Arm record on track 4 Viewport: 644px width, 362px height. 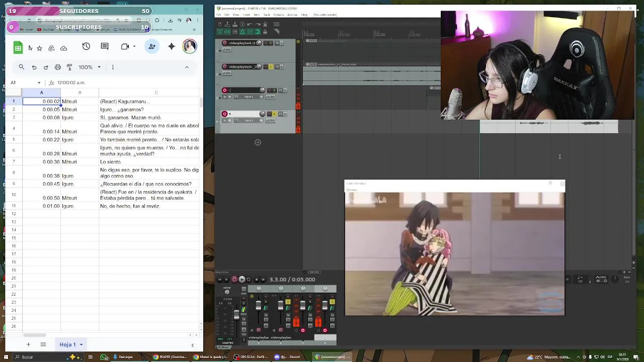tap(224, 114)
